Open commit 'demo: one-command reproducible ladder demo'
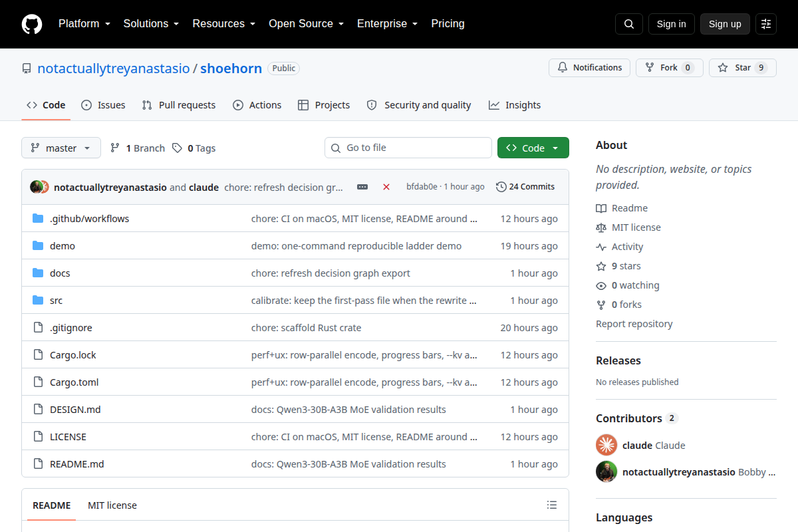The width and height of the screenshot is (798, 532). tap(356, 246)
